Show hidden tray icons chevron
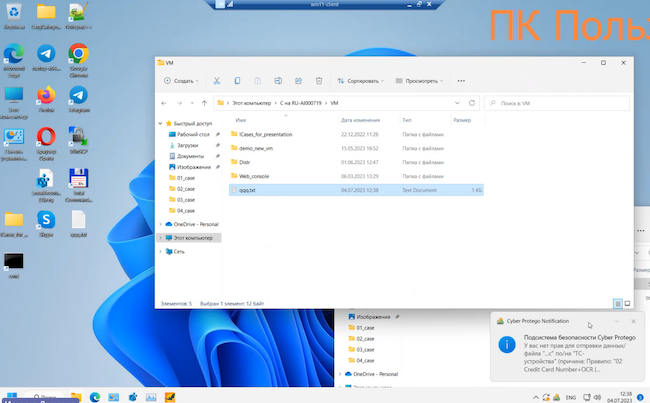650x403 pixels. point(536,397)
